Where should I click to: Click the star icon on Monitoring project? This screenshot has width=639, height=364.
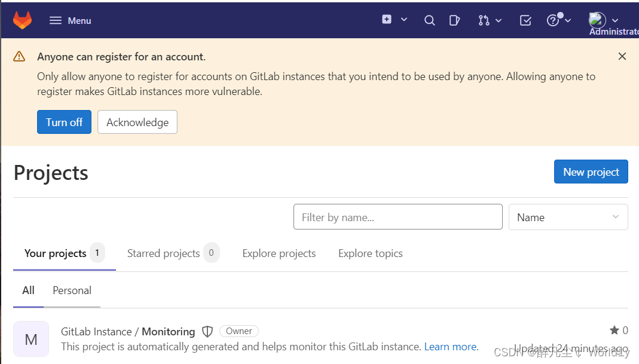click(614, 331)
